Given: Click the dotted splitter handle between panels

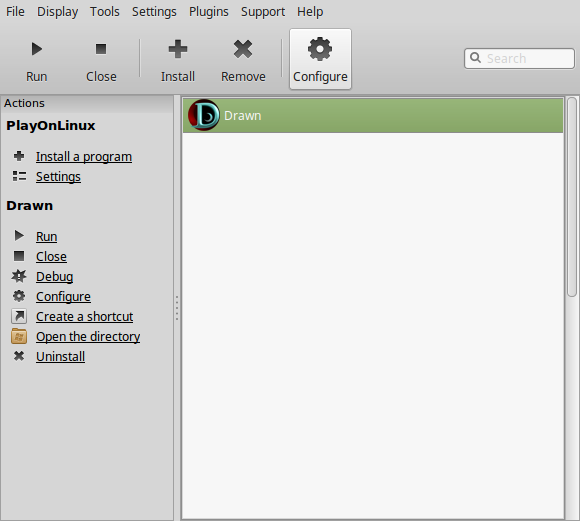Looking at the screenshot, I should coord(177,307).
